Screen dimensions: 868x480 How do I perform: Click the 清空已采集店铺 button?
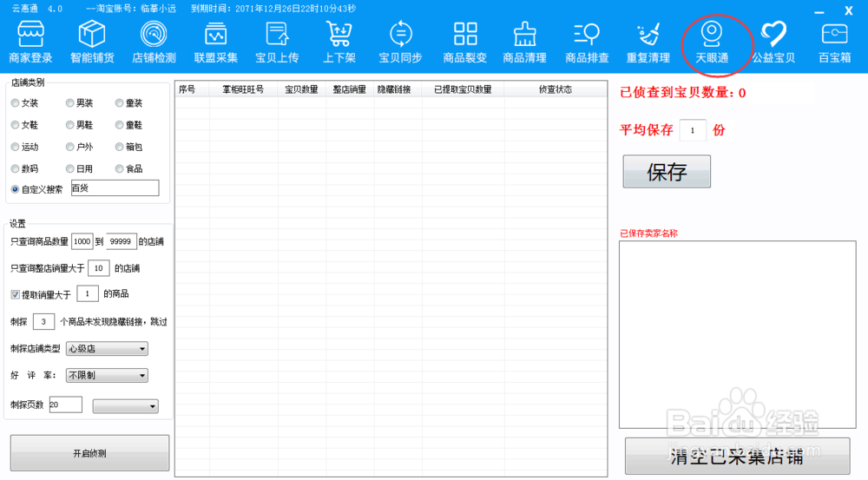click(737, 457)
